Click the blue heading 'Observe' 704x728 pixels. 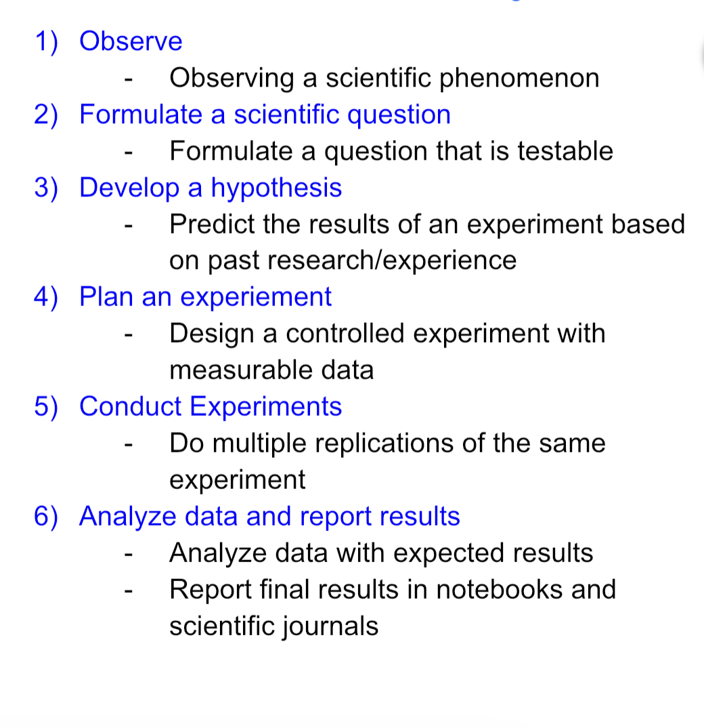pyautogui.click(x=131, y=41)
